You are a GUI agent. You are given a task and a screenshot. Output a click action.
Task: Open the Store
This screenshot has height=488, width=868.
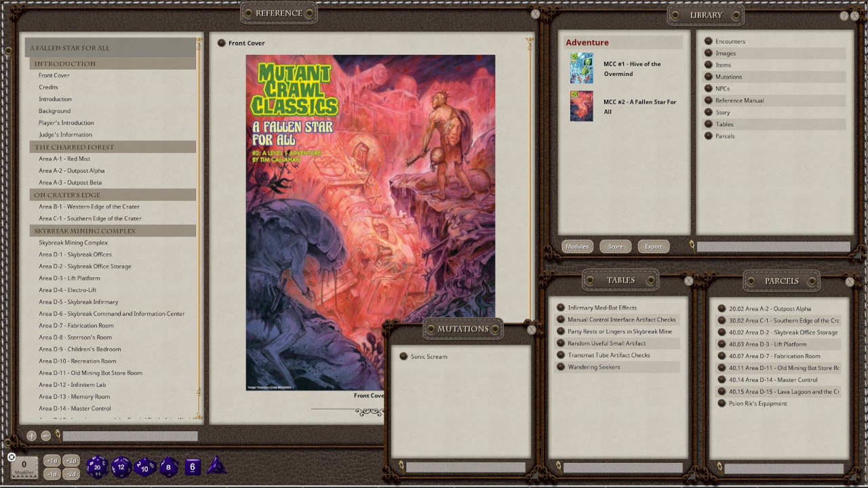pos(615,246)
